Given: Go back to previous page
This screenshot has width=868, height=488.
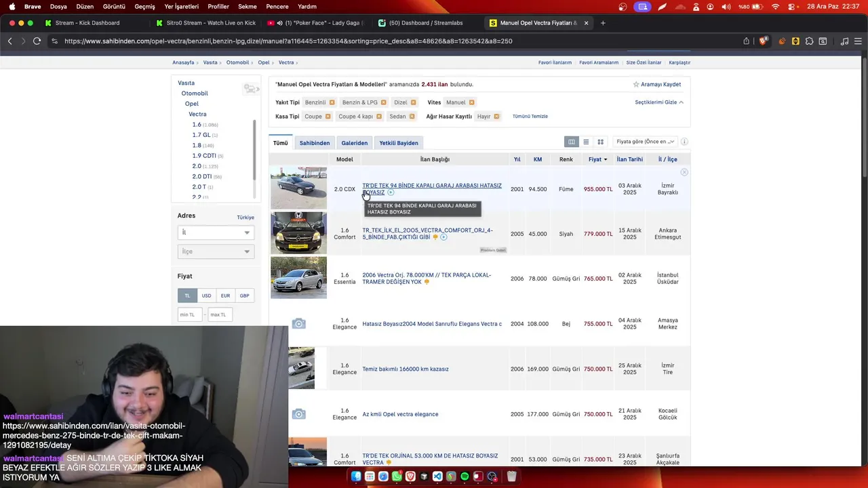Looking at the screenshot, I should click(10, 41).
